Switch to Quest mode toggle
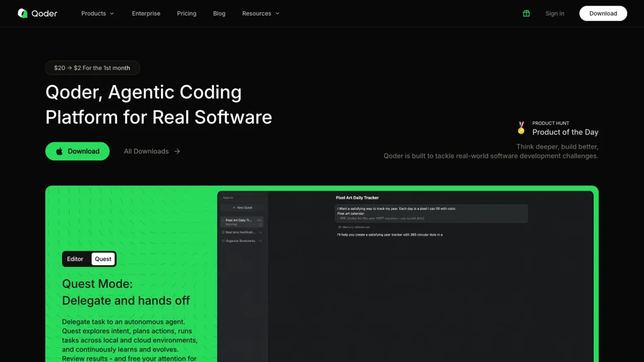The image size is (644, 362). 103,258
